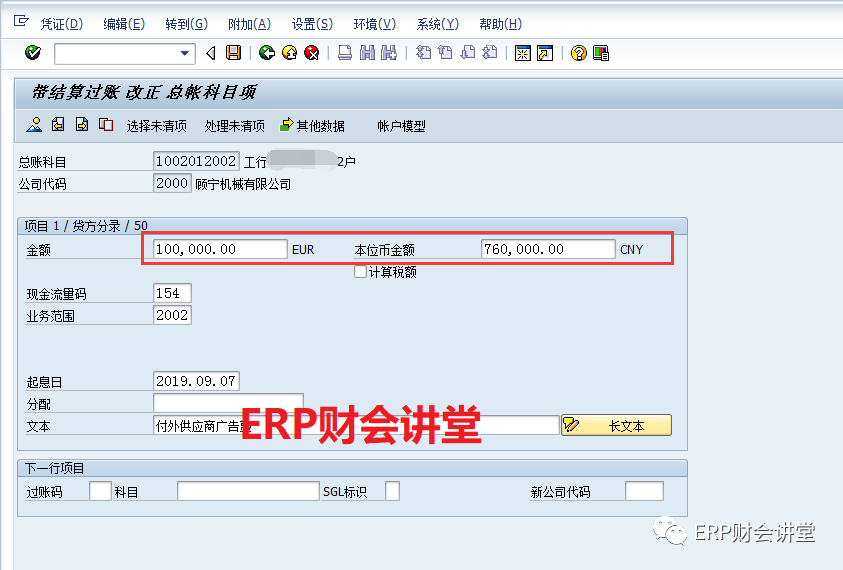Click the 选择未清项 button
843x570 pixels.
[157, 126]
